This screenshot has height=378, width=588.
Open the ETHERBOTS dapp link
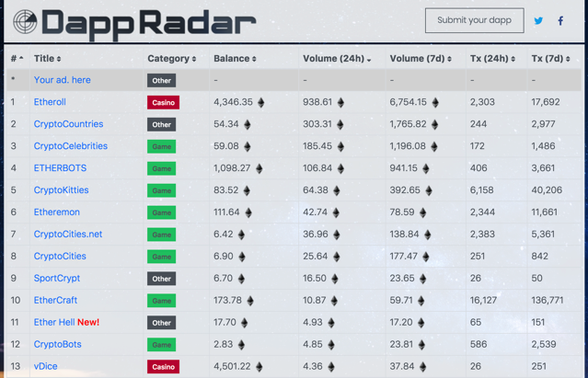[60, 167]
